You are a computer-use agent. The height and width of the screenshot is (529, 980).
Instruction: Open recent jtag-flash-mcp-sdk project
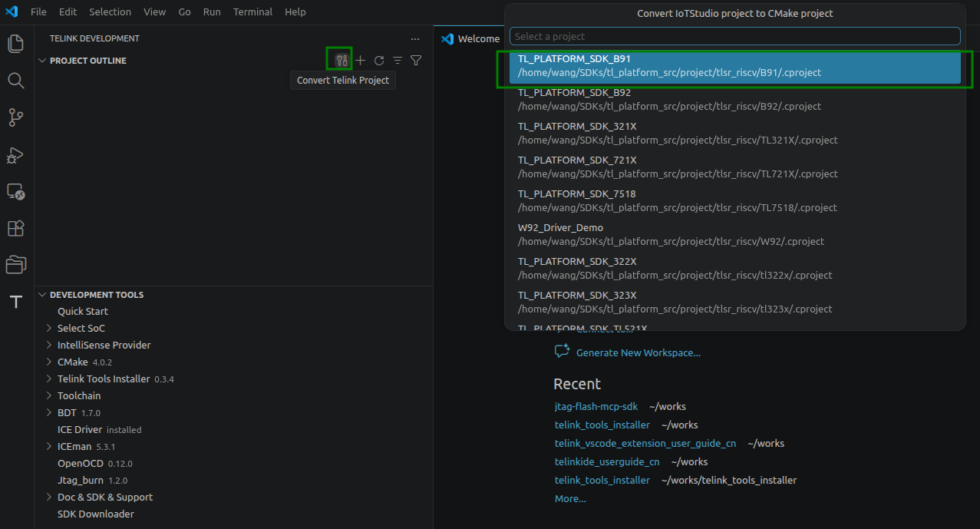click(x=596, y=406)
